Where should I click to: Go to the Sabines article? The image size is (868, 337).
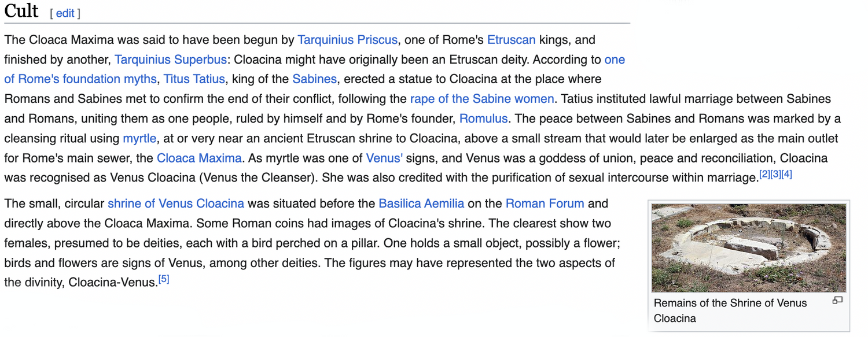314,79
